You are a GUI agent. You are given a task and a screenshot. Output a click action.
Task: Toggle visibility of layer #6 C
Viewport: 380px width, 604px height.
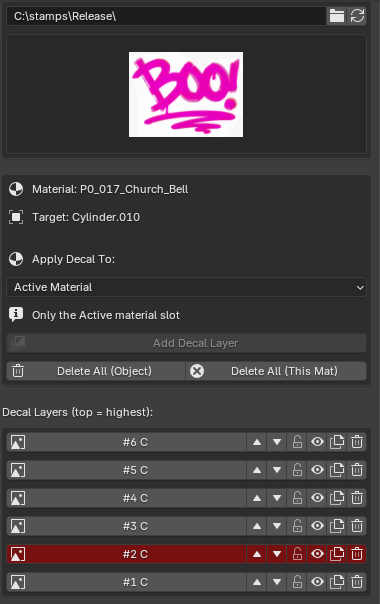(317, 442)
